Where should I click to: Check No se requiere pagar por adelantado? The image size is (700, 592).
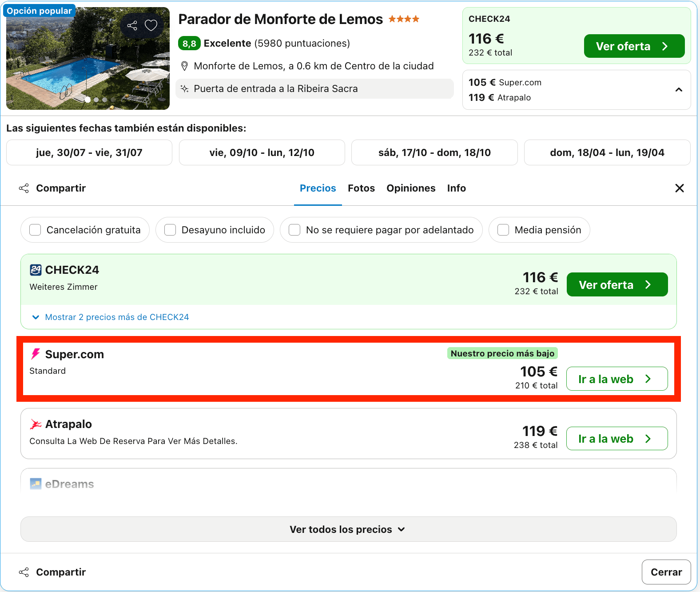coord(294,230)
